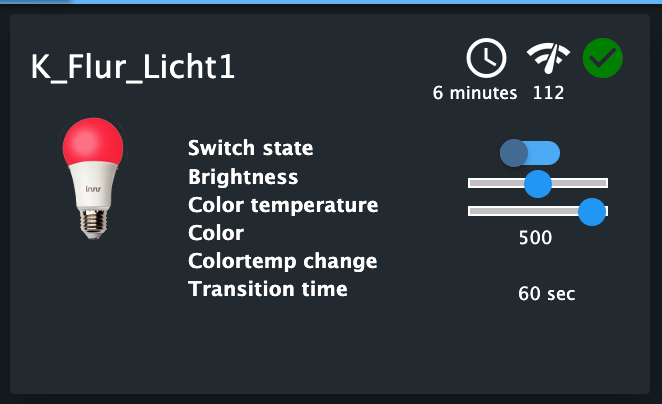The height and width of the screenshot is (404, 662).
Task: Click the "60 sec" transition time value
Action: (547, 294)
